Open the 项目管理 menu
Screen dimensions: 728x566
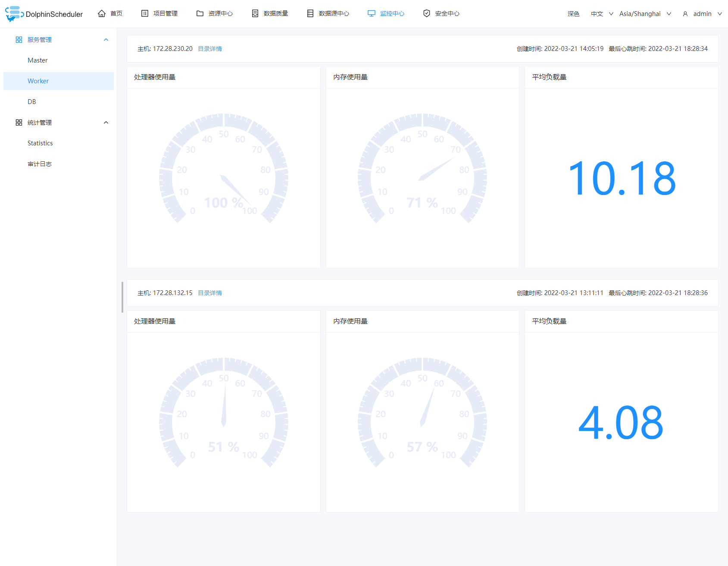click(159, 13)
